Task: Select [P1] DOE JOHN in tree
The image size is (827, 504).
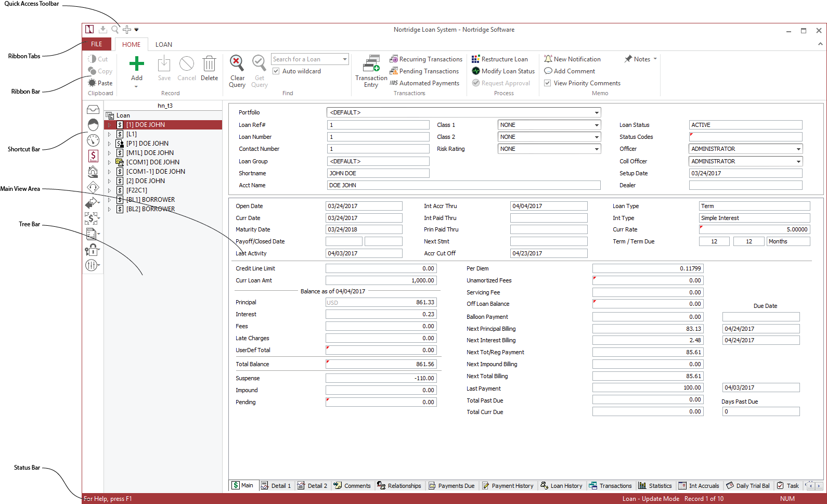Action: tap(147, 144)
